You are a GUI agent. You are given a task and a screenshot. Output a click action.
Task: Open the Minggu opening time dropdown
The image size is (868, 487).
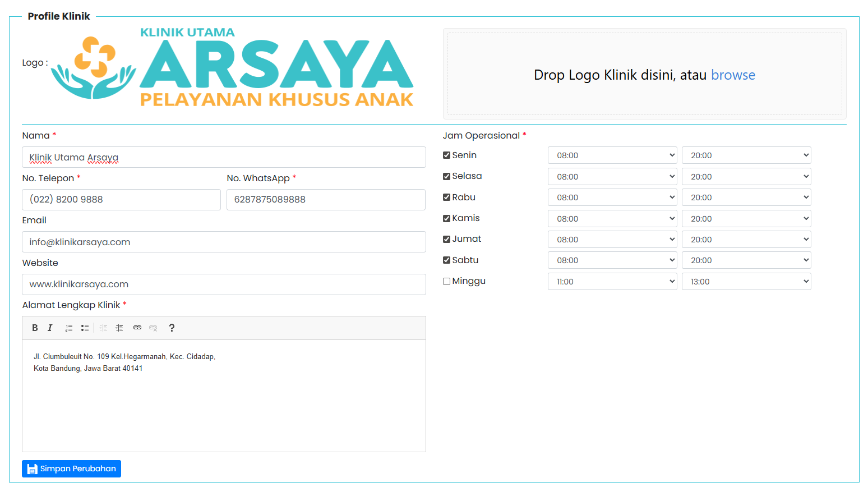click(612, 281)
